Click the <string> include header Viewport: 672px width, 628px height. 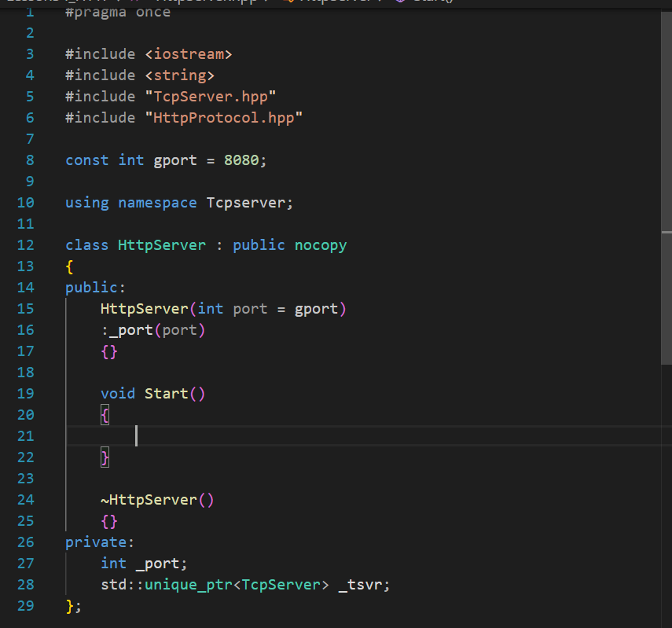click(x=180, y=75)
